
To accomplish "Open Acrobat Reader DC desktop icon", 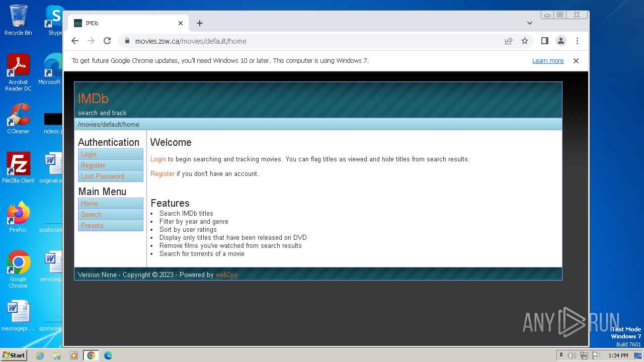I will (x=18, y=72).
